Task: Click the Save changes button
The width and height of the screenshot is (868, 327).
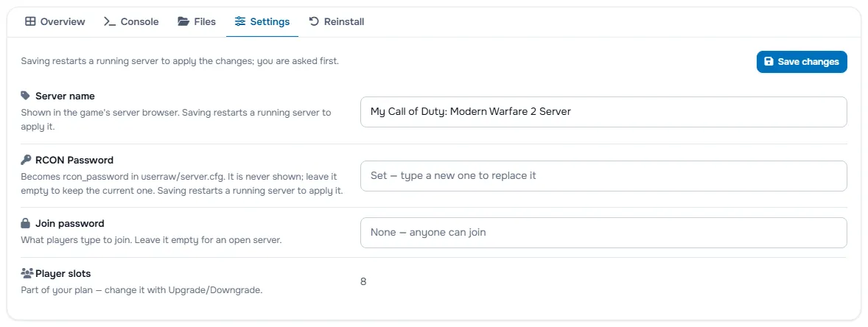Action: coord(802,61)
